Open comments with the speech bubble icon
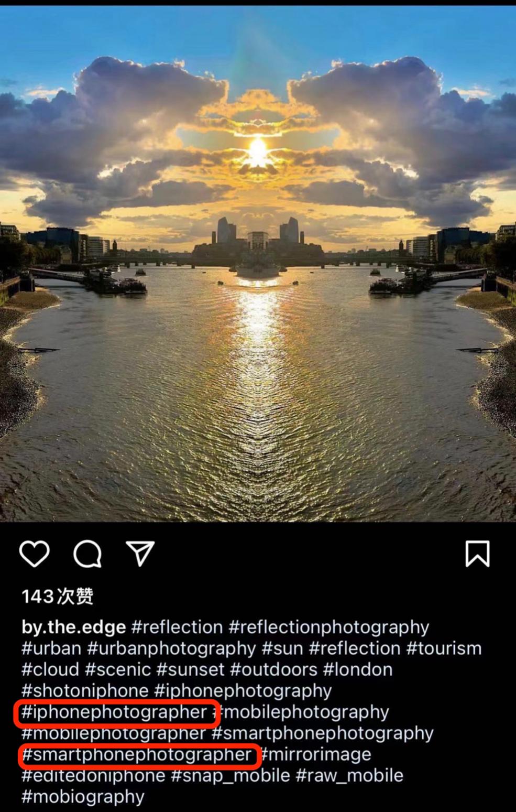 coord(87,554)
